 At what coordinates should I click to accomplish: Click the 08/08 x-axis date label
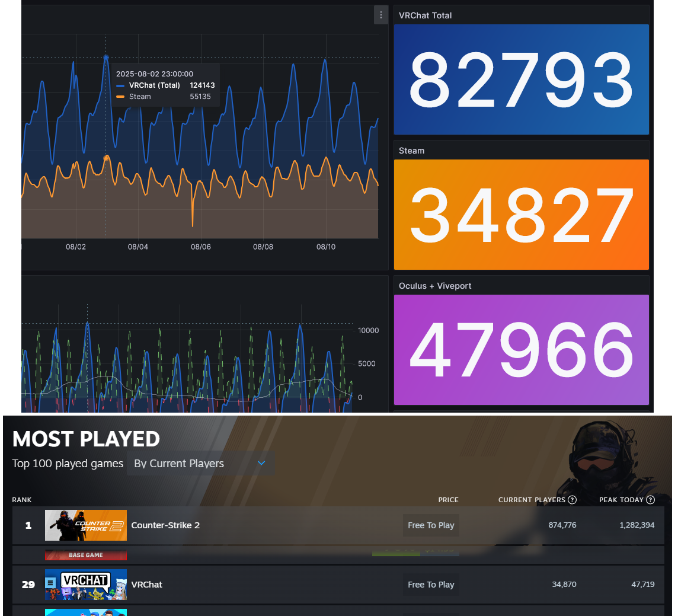tap(263, 247)
